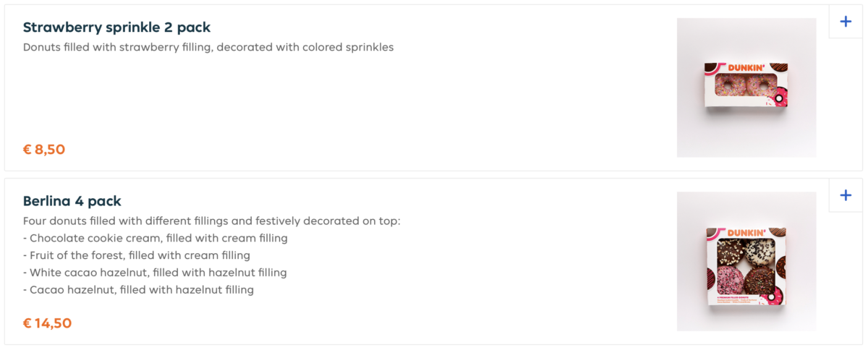The height and width of the screenshot is (350, 868).
Task: Add Strawberry sprinkle 2 pack with plus icon
Action: [x=846, y=22]
